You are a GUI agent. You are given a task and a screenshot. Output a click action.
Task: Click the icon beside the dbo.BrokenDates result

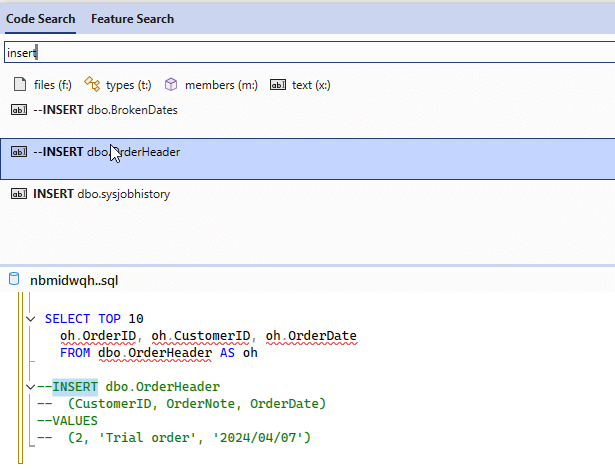(18, 110)
